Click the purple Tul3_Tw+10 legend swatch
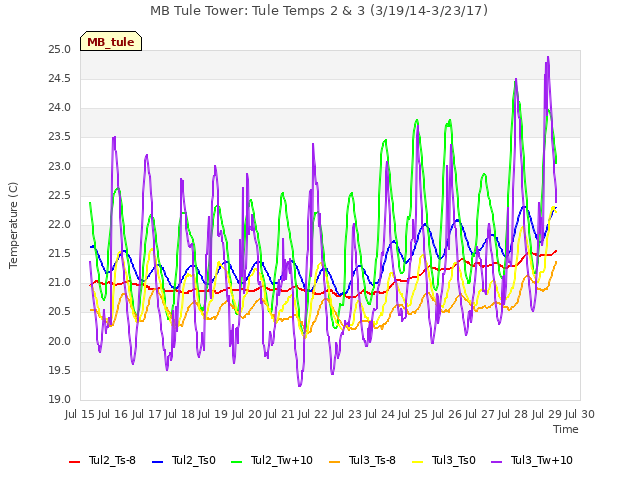Viewport: 640px width, 480px height. (x=497, y=462)
